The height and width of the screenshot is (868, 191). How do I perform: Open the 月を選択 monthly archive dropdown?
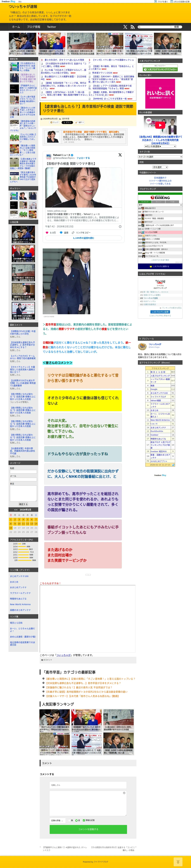[x=160, y=167]
